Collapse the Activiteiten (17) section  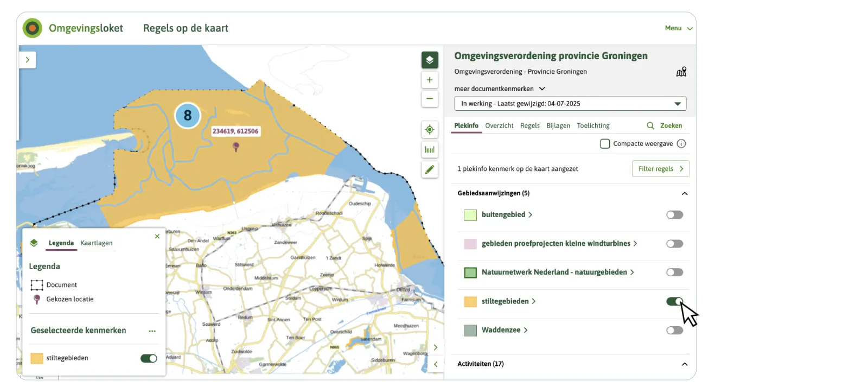coord(685,364)
